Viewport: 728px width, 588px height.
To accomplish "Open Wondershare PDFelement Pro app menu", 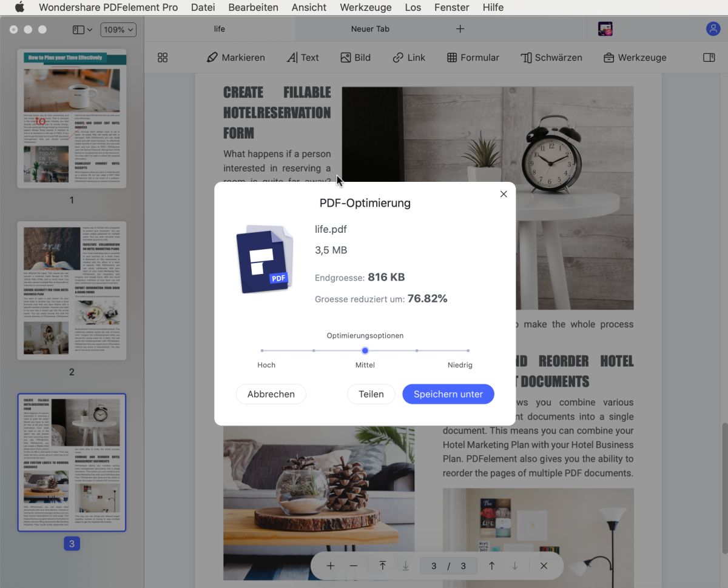I will pos(109,7).
